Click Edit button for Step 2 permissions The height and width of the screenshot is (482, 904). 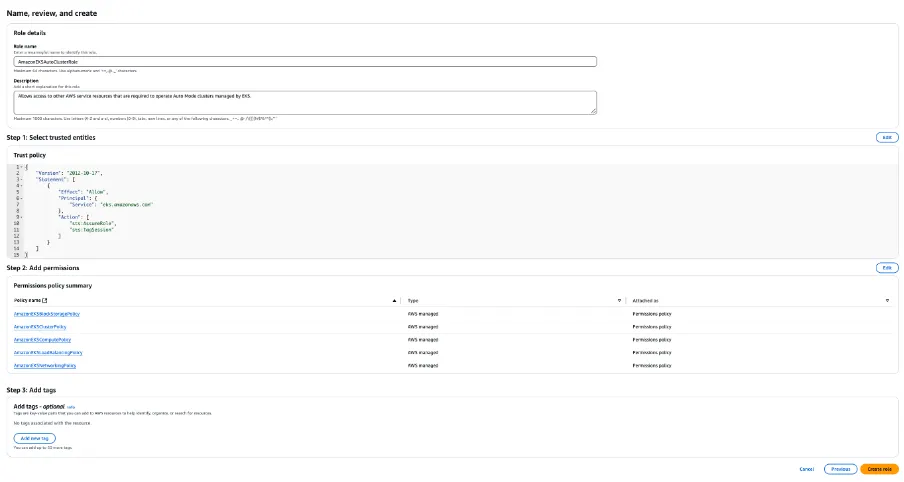pos(887,268)
